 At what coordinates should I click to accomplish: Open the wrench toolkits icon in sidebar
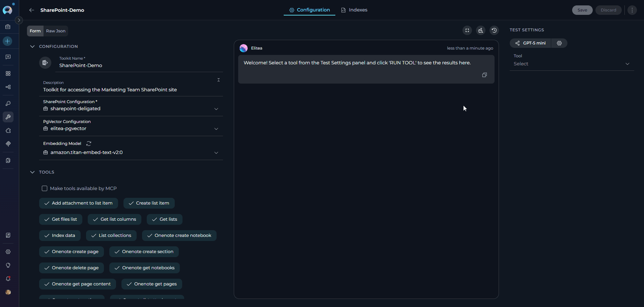8,117
